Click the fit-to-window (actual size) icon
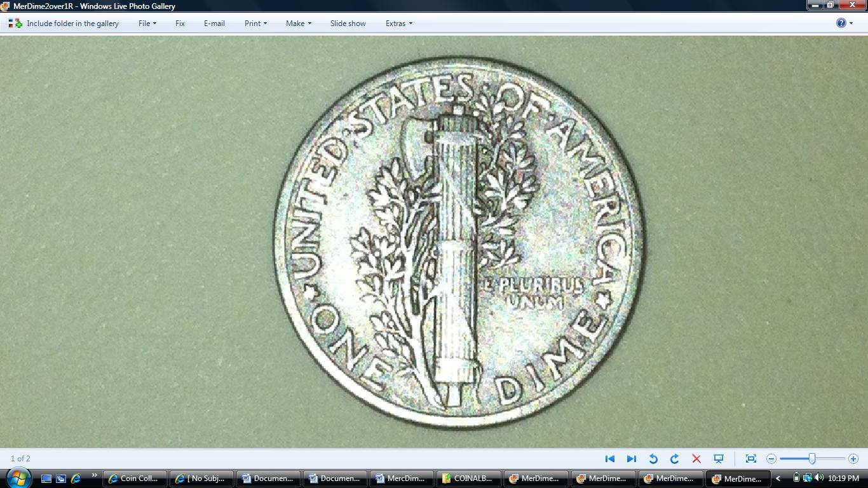This screenshot has width=868, height=488. [750, 459]
